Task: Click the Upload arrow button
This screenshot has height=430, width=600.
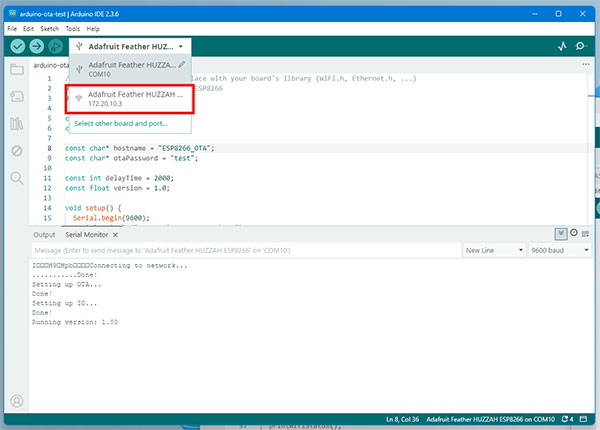Action: [37, 46]
